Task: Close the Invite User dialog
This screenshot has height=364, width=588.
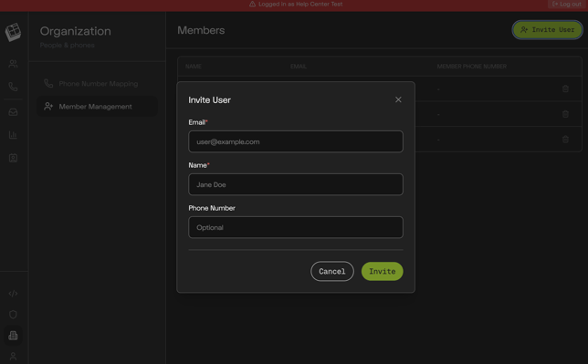Action: [x=398, y=99]
